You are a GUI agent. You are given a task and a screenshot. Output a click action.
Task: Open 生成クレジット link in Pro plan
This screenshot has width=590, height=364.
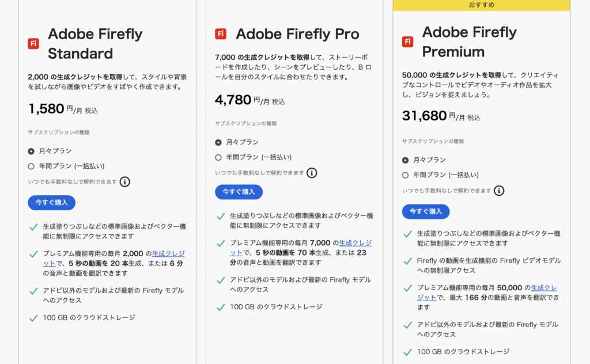355,243
